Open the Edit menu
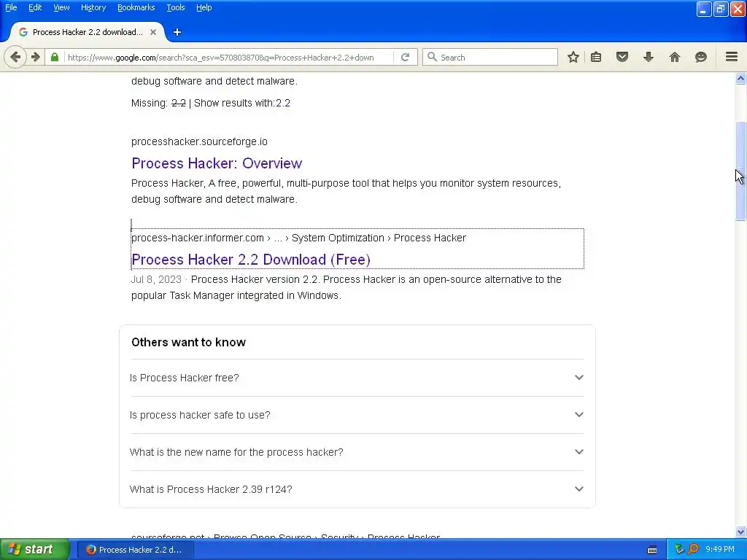Image resolution: width=747 pixels, height=560 pixels. [x=35, y=7]
